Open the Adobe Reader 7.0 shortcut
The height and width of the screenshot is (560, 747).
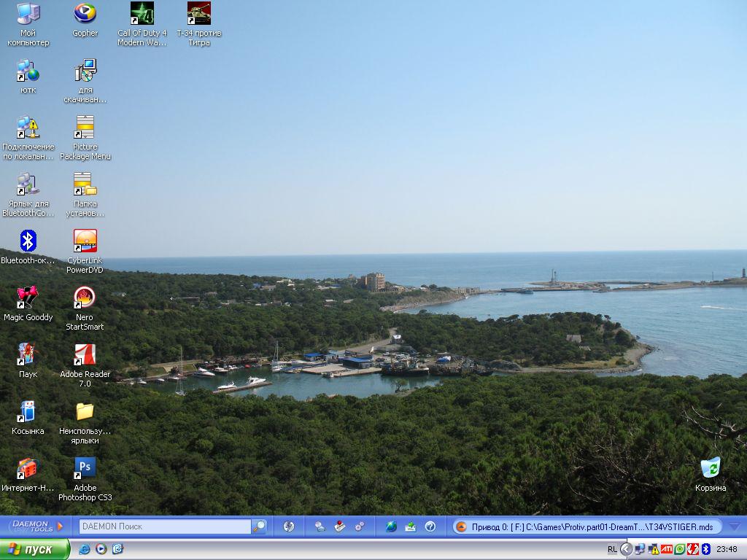coord(85,354)
